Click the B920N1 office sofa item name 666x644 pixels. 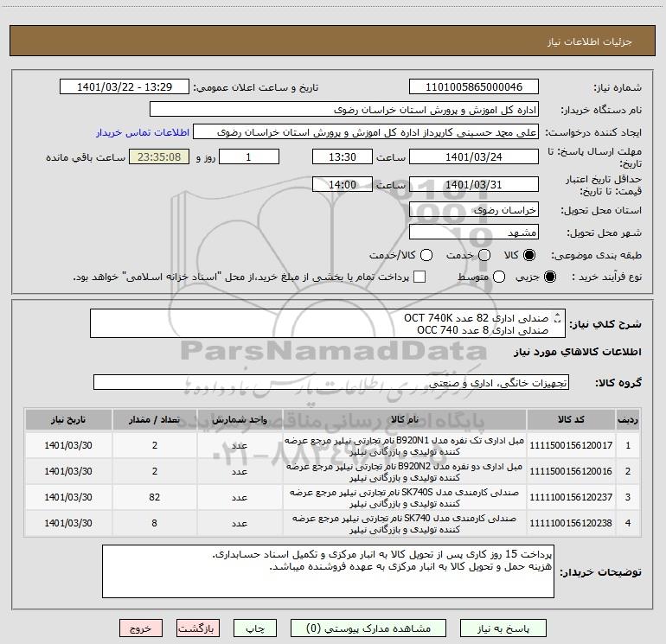coord(405,446)
